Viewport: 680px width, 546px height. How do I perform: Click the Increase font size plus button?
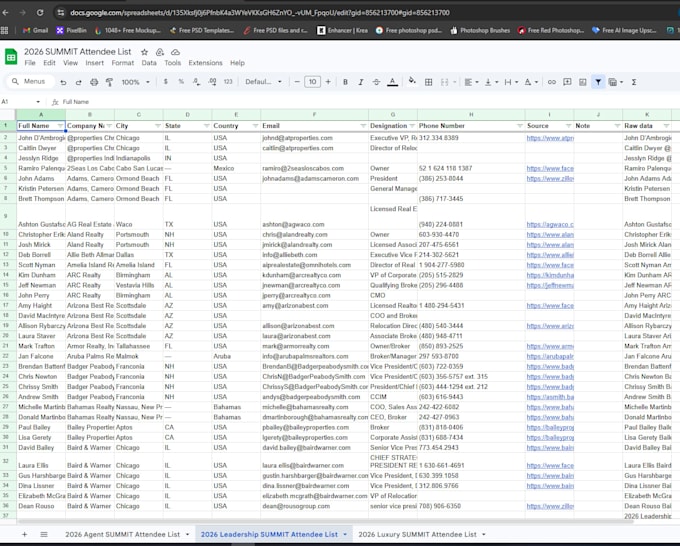(x=328, y=82)
